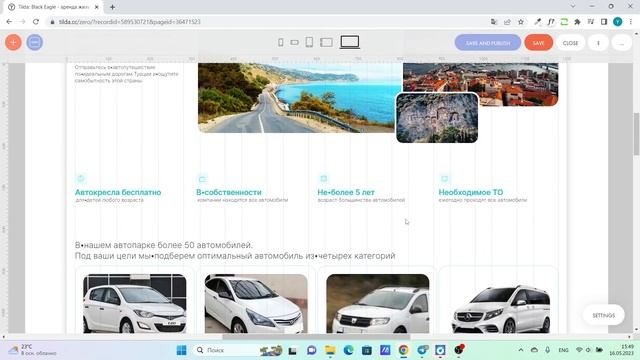The image size is (640, 360).
Task: Open the three-dots more options button
Action: [x=622, y=43]
